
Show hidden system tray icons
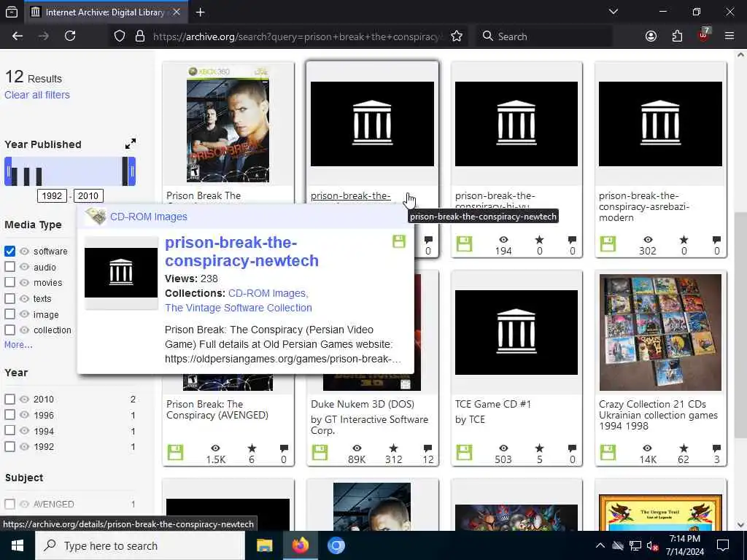coord(600,545)
